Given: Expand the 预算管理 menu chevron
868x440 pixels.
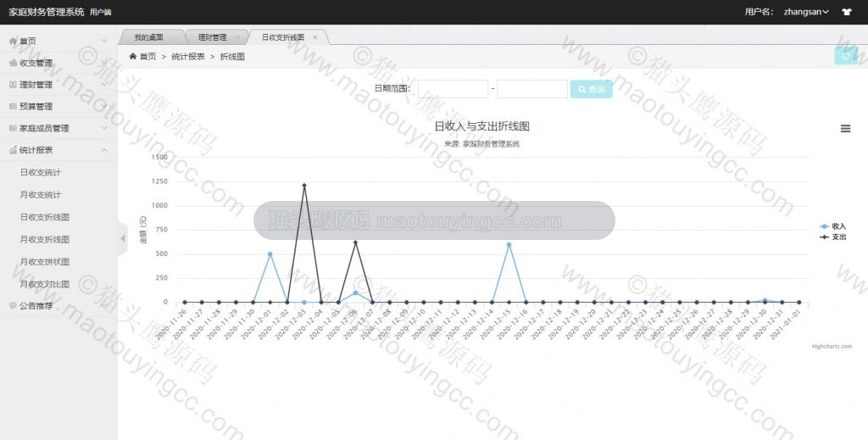Looking at the screenshot, I should (x=104, y=106).
